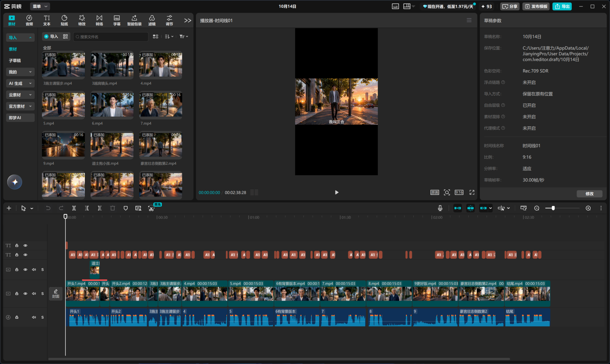Click the 导入 button above media thumbnails
610x364 pixels.
point(51,37)
